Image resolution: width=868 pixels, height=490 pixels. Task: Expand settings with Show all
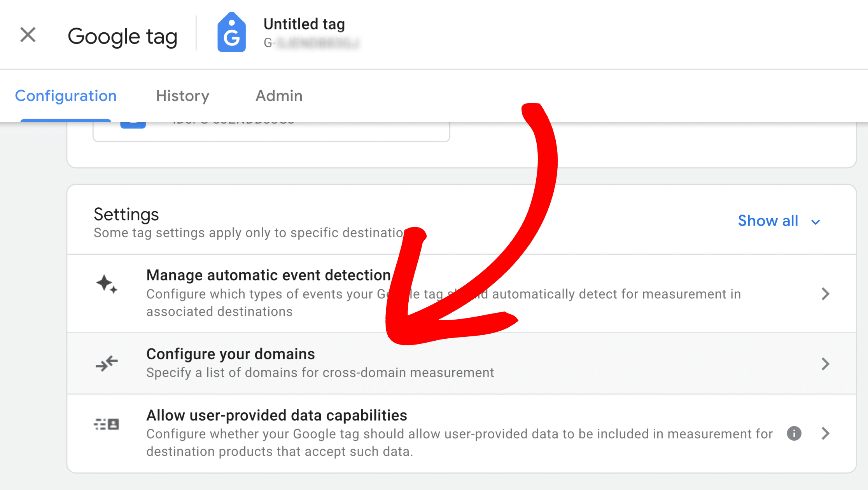768,221
